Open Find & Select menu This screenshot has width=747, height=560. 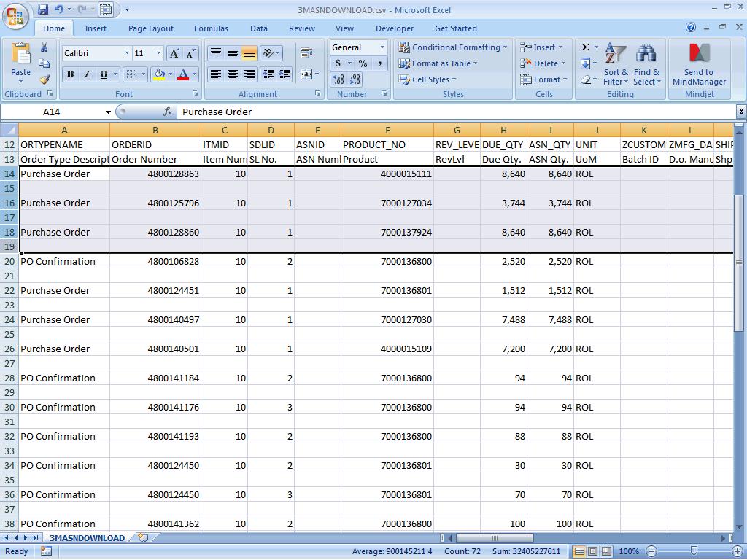[x=646, y=64]
